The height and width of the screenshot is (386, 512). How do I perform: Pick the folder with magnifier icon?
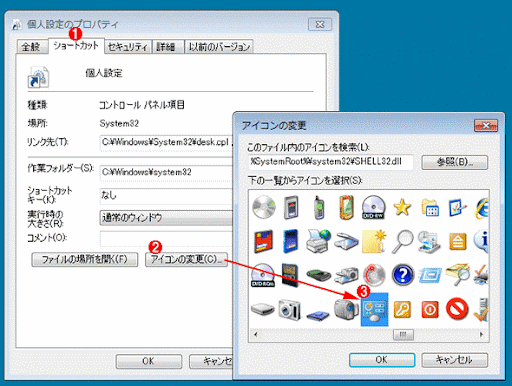click(458, 275)
